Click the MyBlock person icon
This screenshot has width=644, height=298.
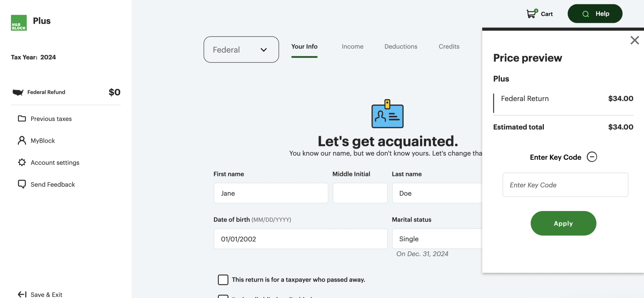click(22, 141)
